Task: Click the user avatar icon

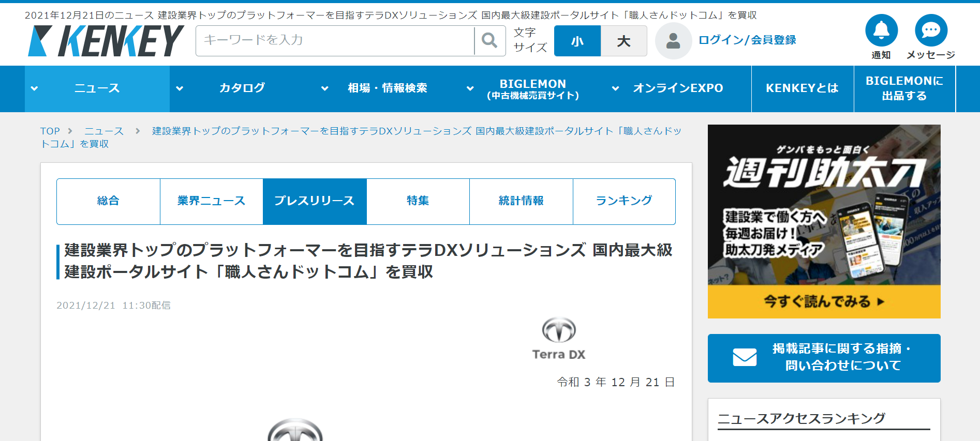Action: click(x=673, y=40)
